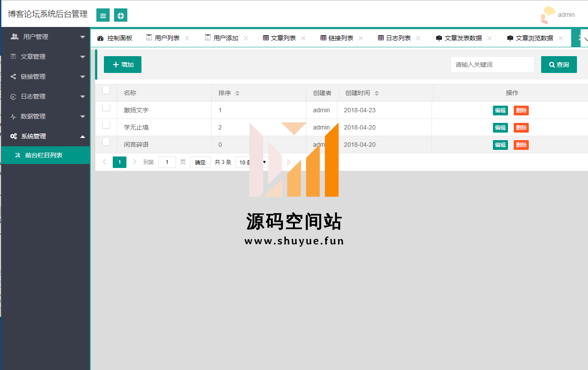Screen dimensions: 588x370
Task: Click the dashboard icon on 控制面板 tab
Action: (x=100, y=38)
